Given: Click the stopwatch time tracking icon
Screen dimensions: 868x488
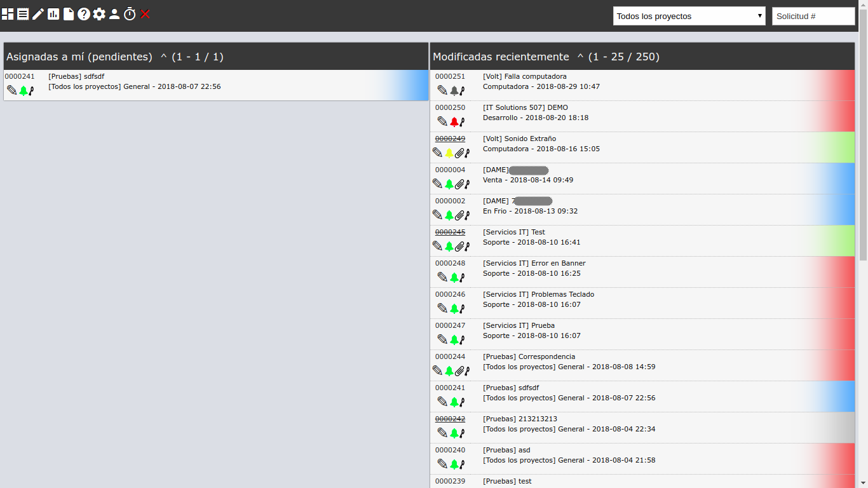Looking at the screenshot, I should [x=130, y=14].
